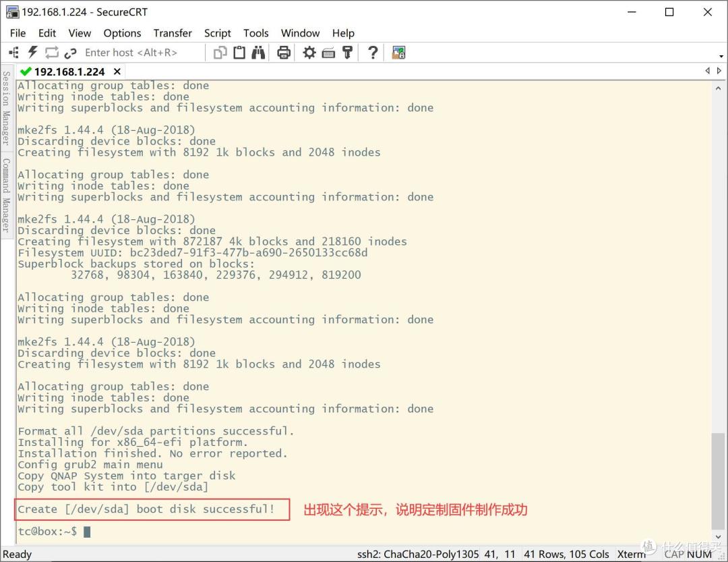Select the 192.168.1.224 session tab
The height and width of the screenshot is (562, 728).
69,71
